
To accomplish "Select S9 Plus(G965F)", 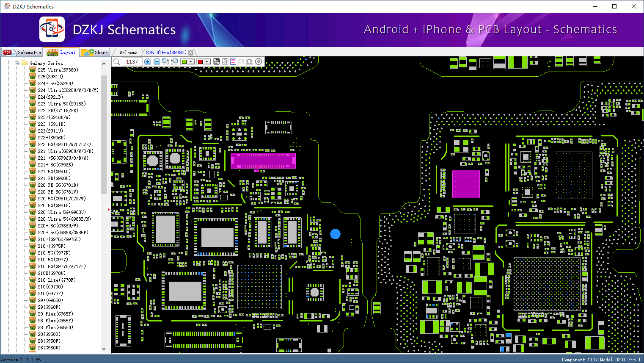I will (x=55, y=314).
